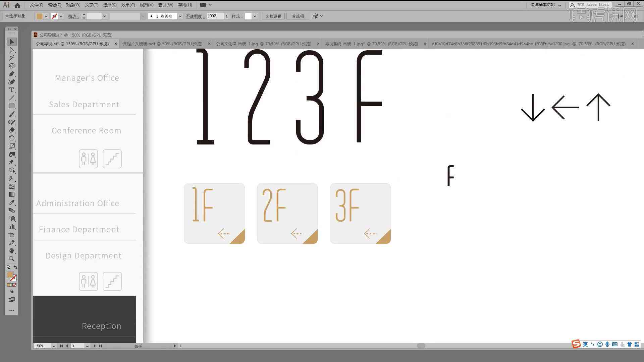Viewport: 644px width, 362px height.
Task: Expand the stroke weight dropdown
Action: (x=104, y=16)
